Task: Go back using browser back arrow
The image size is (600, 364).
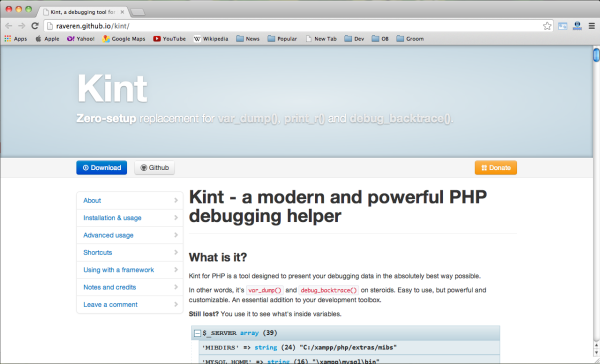Action: point(9,26)
